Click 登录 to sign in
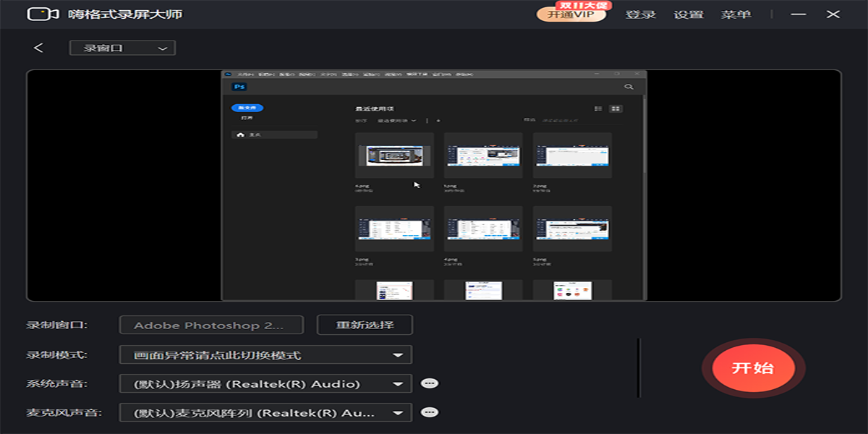 click(x=640, y=14)
